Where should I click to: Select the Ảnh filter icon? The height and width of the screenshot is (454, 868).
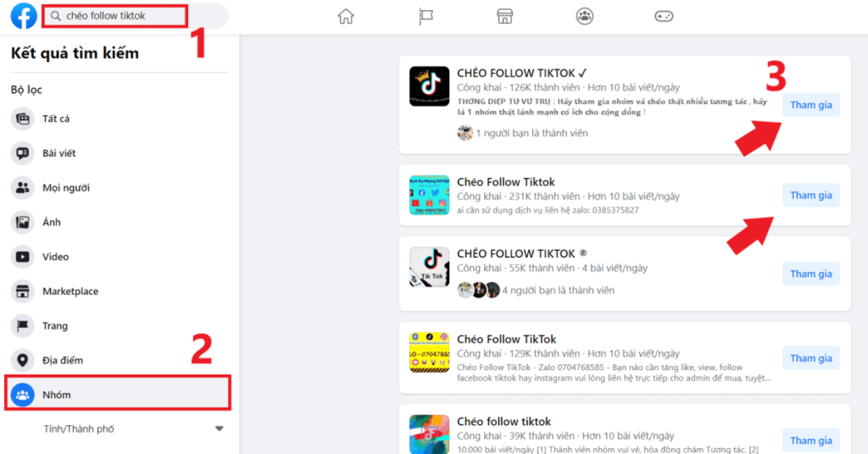[x=23, y=222]
